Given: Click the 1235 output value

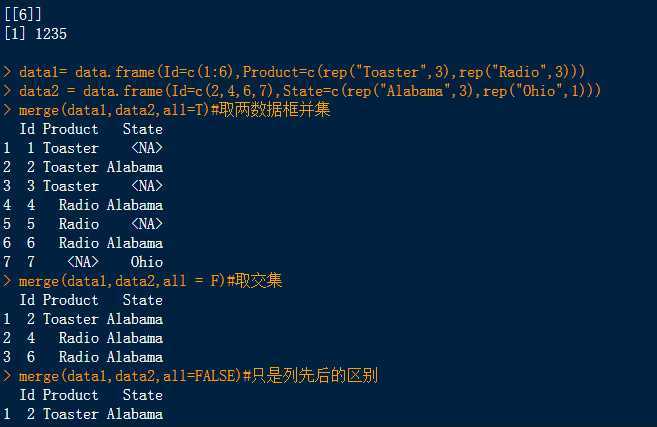Looking at the screenshot, I should [51, 34].
